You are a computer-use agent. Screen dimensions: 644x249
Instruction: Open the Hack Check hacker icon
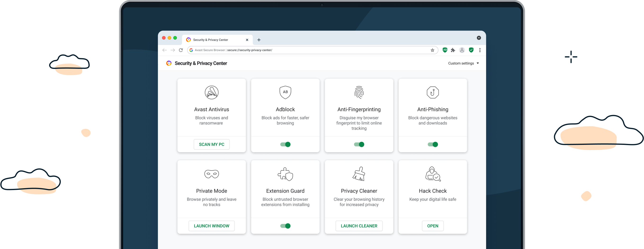tap(433, 174)
